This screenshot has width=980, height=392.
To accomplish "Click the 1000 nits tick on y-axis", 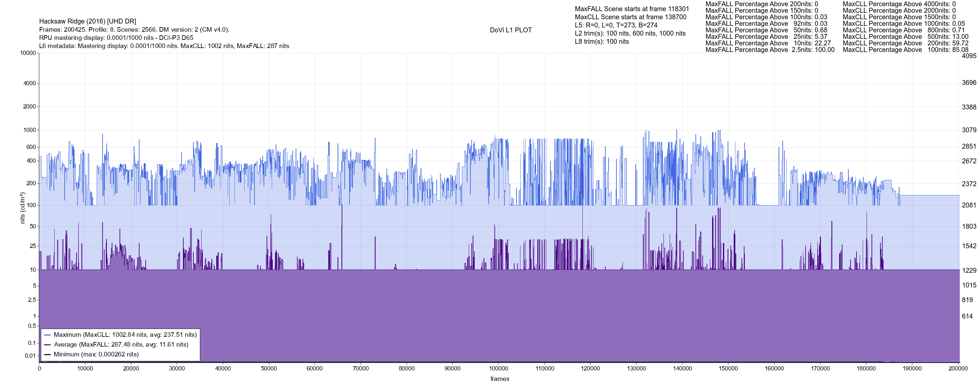I will tap(29, 130).
